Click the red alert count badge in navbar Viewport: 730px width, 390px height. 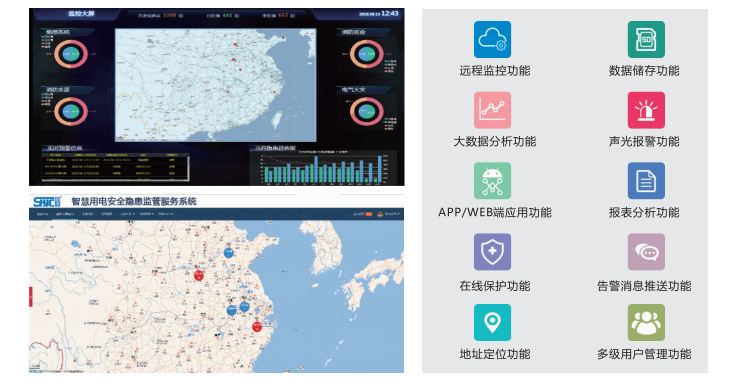[369, 214]
